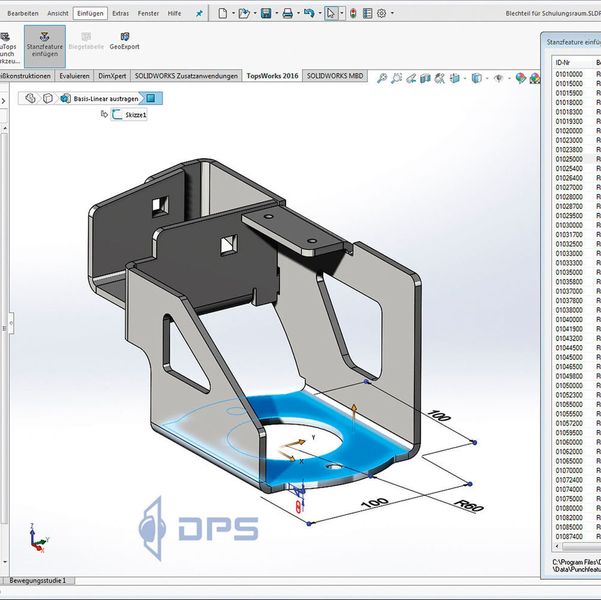Select ID-Nr 01087400 row
The image size is (601, 600).
click(576, 537)
